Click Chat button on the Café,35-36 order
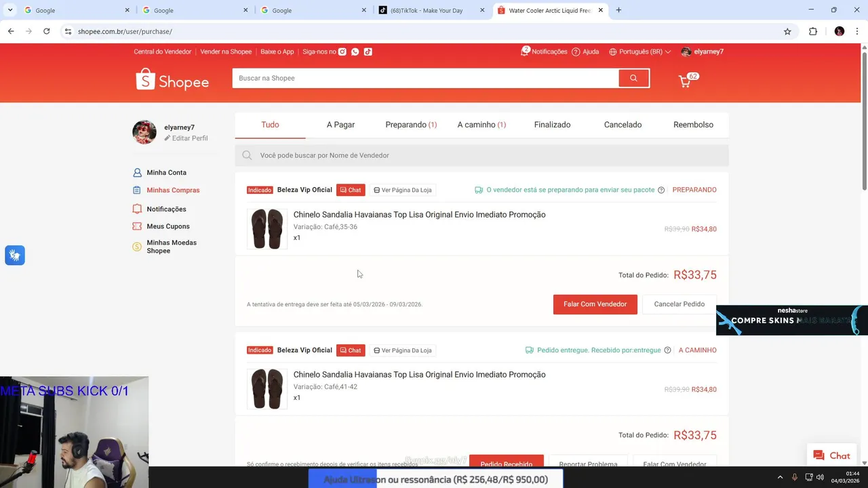This screenshot has width=868, height=488. coord(351,190)
